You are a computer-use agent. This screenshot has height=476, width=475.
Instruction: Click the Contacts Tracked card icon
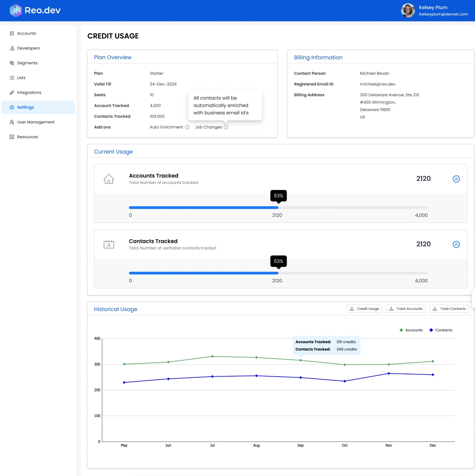[x=109, y=244]
